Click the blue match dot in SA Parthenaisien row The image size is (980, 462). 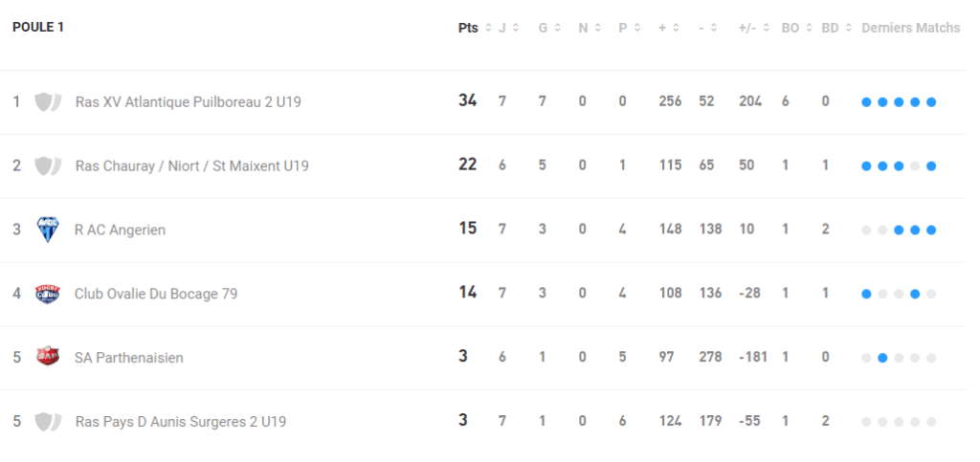[882, 358]
